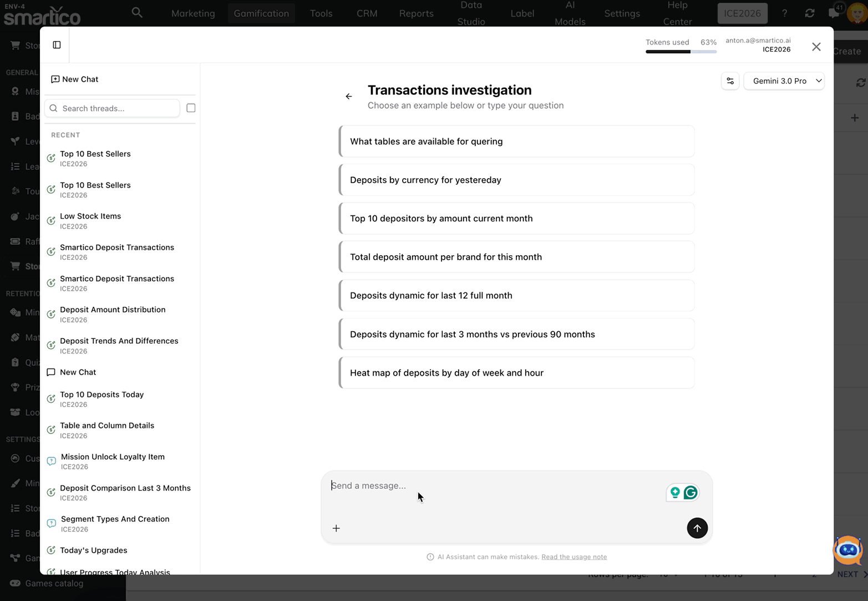The width and height of the screenshot is (868, 601).
Task: Open the 'Read the usage note' link
Action: coord(574,557)
